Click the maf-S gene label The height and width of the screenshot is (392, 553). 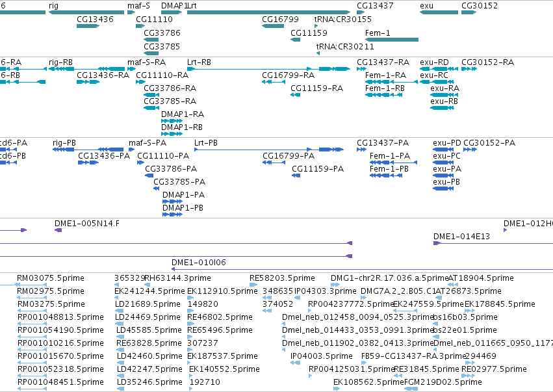pos(138,6)
